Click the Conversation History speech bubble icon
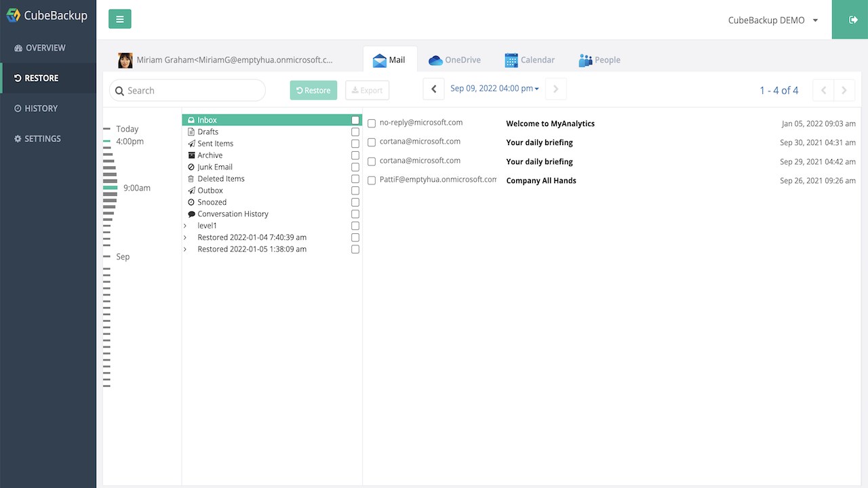The height and width of the screenshot is (488, 868). coord(191,214)
